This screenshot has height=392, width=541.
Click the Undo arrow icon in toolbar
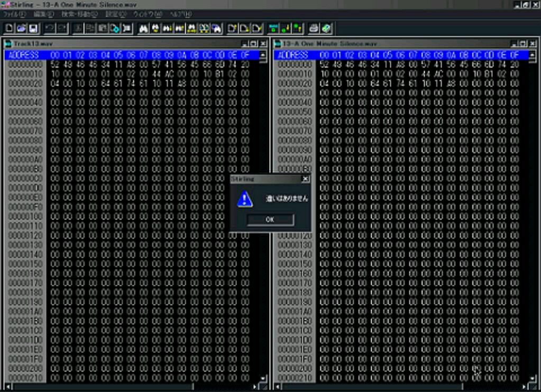[x=49, y=29]
